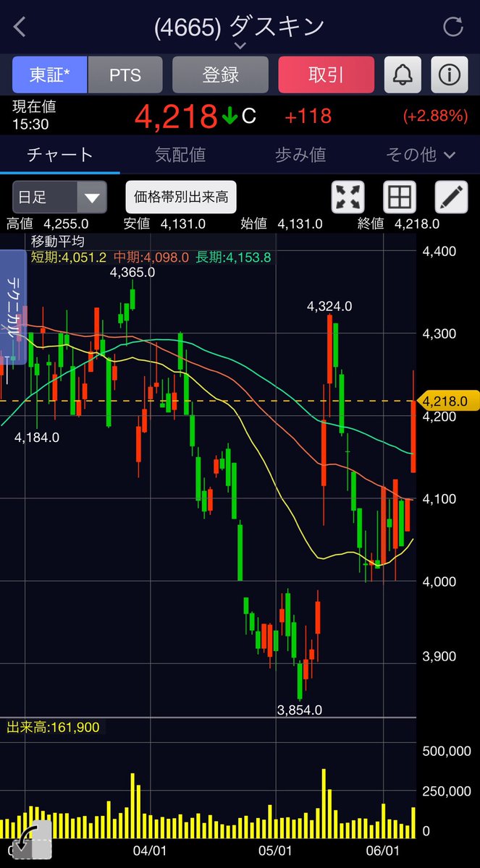Switch to the 歩み値 tab
Image resolution: width=480 pixels, height=868 pixels.
point(300,154)
